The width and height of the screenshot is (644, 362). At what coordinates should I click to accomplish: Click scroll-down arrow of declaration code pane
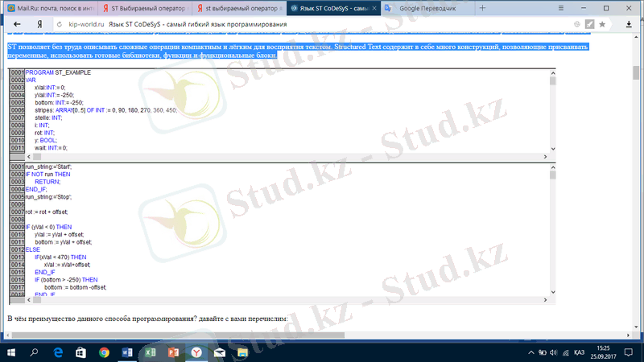553,149
